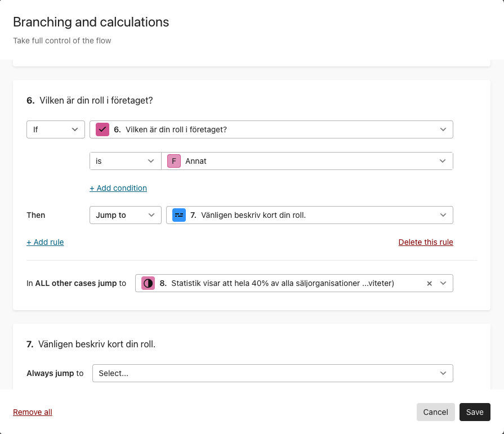Click the pink F letter badge beside Annat
This screenshot has width=504, height=434.
(x=174, y=161)
